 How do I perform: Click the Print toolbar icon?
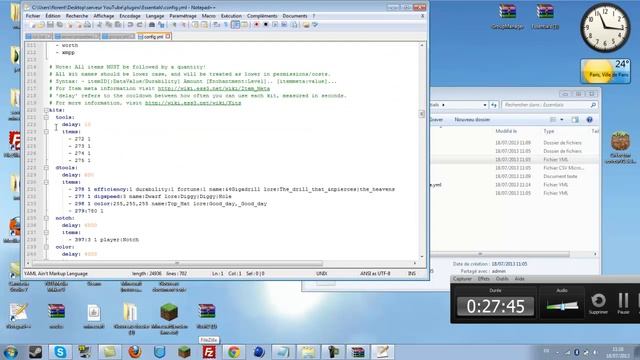(x=87, y=25)
